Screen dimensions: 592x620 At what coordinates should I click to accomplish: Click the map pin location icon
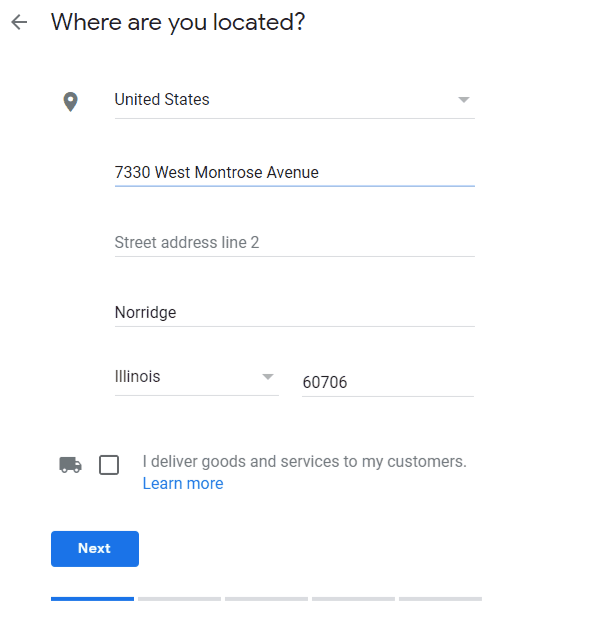pos(70,102)
